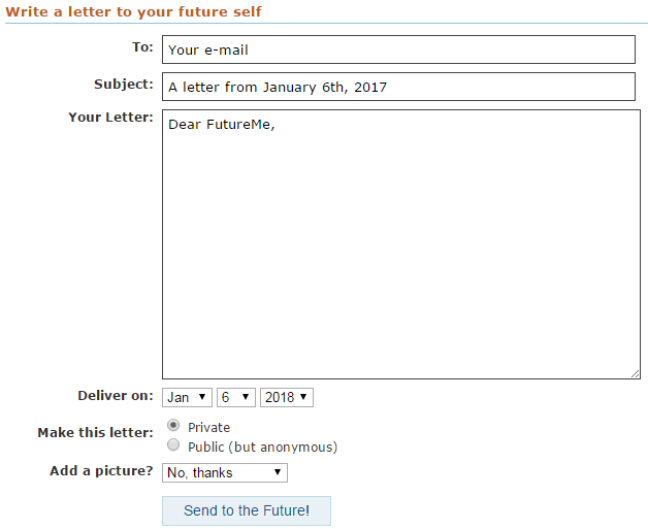Expand the 'No, thanks' picture dropdown
648x529 pixels.
[225, 472]
